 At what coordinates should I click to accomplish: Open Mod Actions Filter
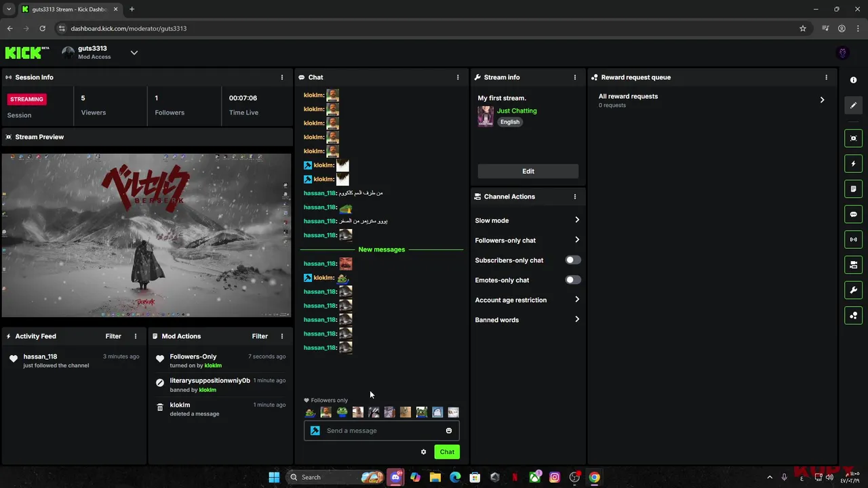tap(260, 336)
